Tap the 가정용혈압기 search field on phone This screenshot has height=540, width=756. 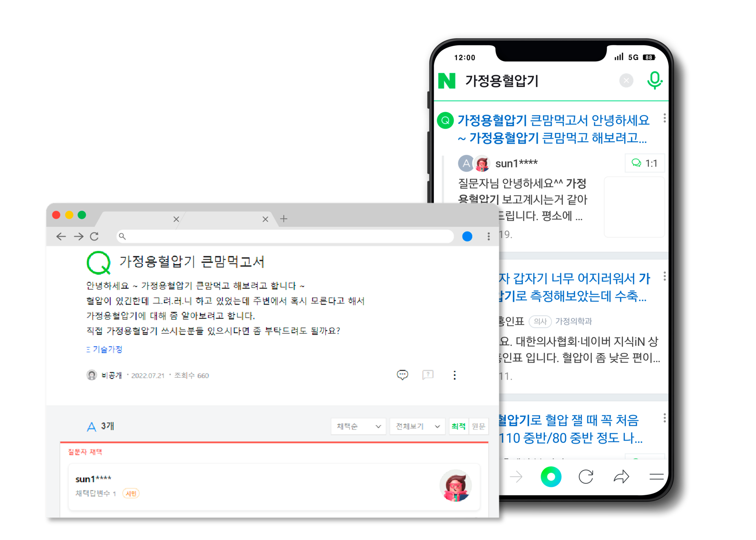pos(502,81)
